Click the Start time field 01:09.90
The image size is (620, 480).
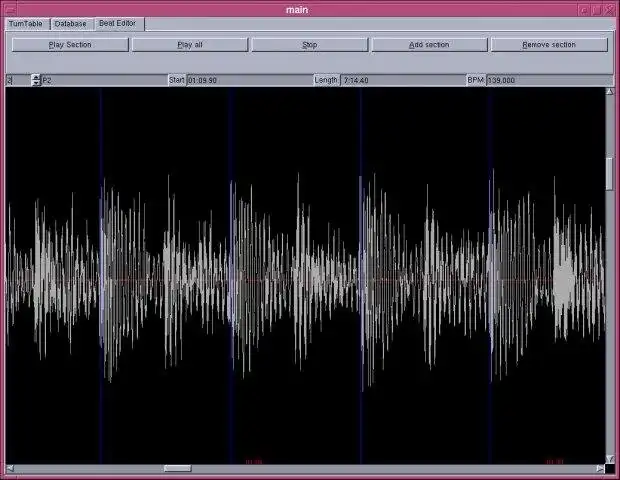click(x=250, y=80)
